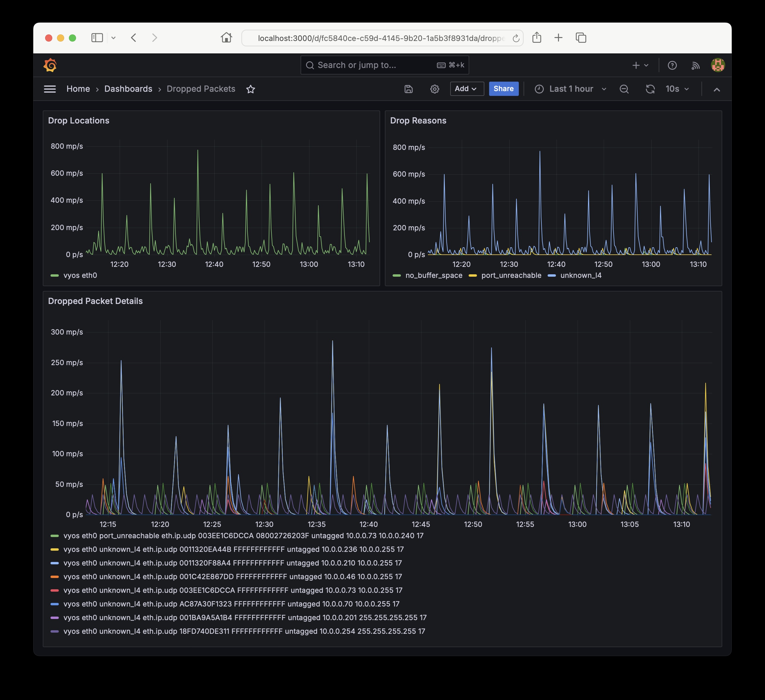Click the Drop Reasons panel title

418,121
